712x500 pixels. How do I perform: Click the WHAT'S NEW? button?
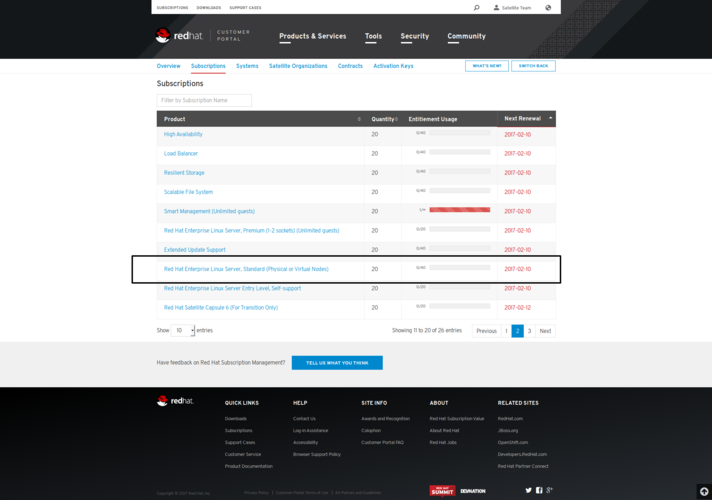click(487, 66)
